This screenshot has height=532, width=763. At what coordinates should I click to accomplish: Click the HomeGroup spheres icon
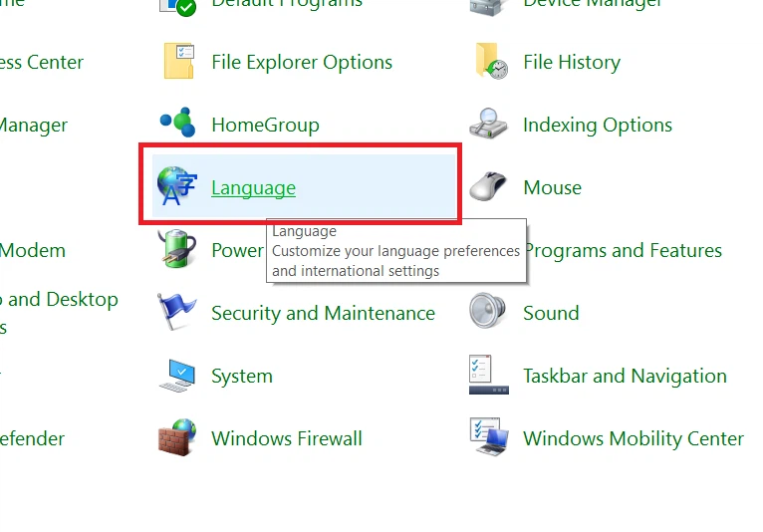pyautogui.click(x=179, y=125)
